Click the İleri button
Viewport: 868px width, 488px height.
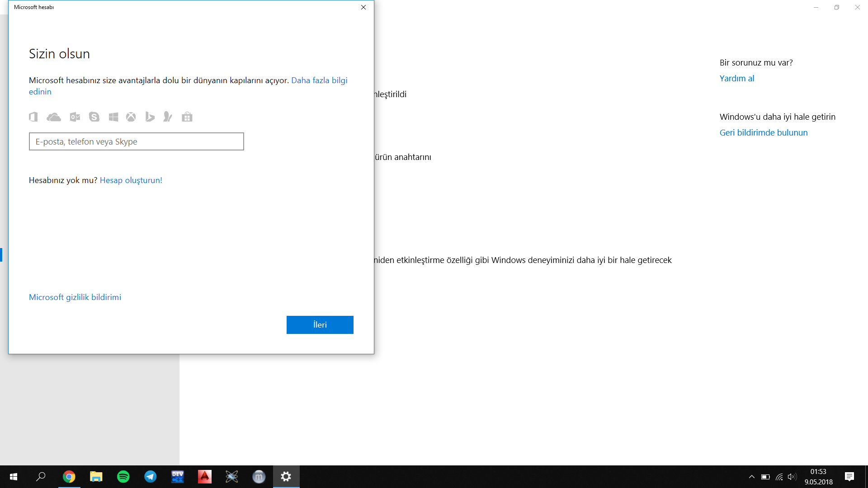320,325
